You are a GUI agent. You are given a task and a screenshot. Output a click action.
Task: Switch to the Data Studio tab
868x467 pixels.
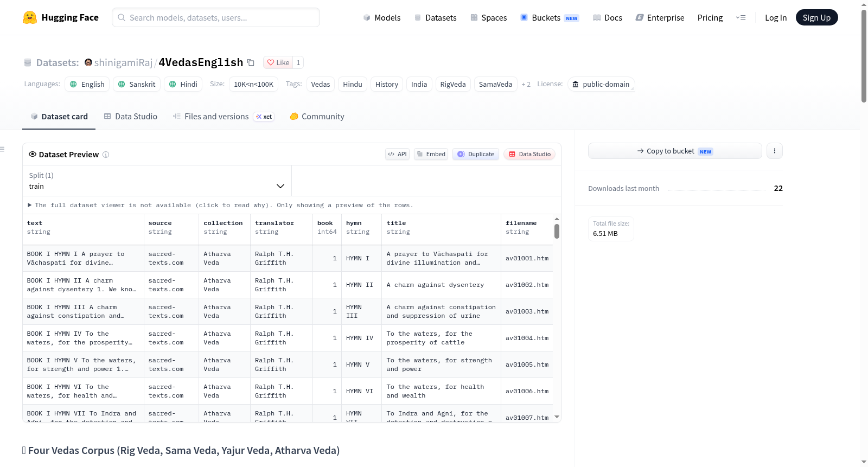(131, 117)
